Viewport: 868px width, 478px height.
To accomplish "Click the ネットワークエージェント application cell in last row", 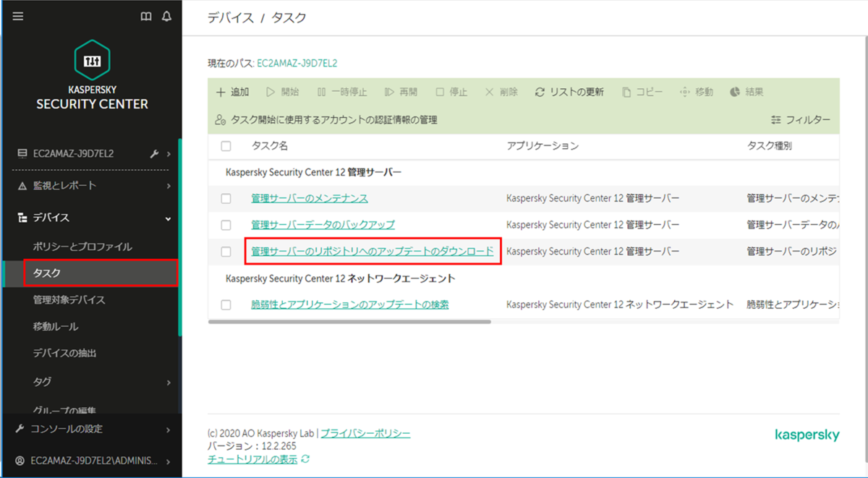I will tap(620, 304).
